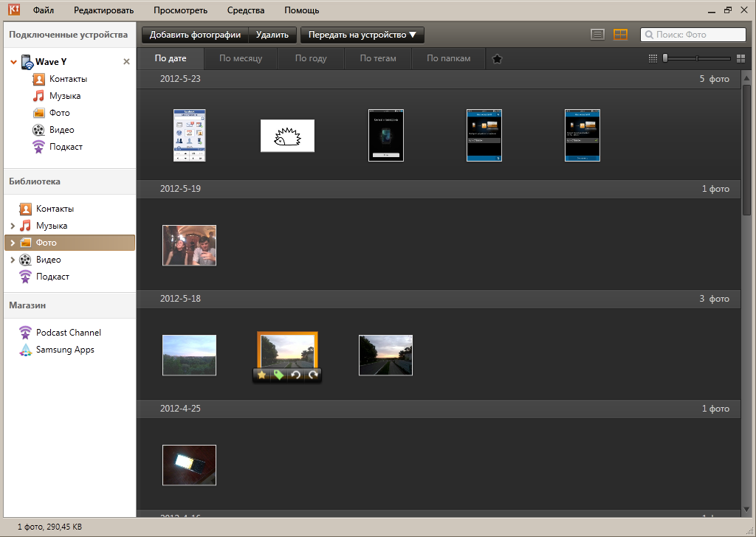
Task: Open Samsung Apps store
Action: pos(64,350)
